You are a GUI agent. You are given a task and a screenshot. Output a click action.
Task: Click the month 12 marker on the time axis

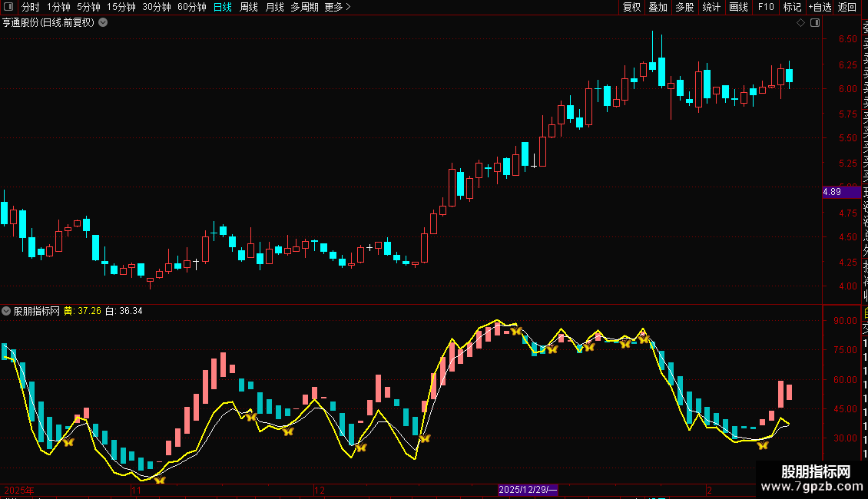319,490
